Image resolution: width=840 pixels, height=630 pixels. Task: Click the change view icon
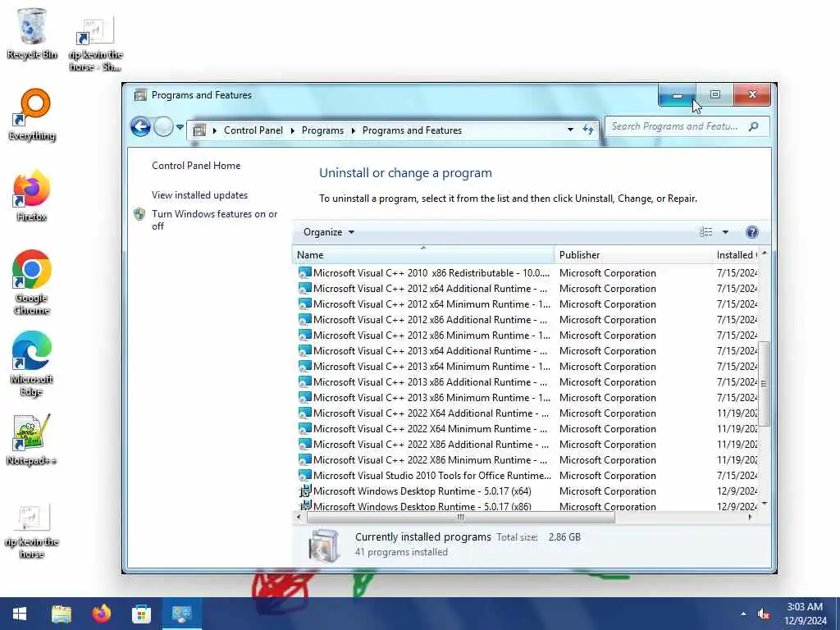pyautogui.click(x=706, y=232)
